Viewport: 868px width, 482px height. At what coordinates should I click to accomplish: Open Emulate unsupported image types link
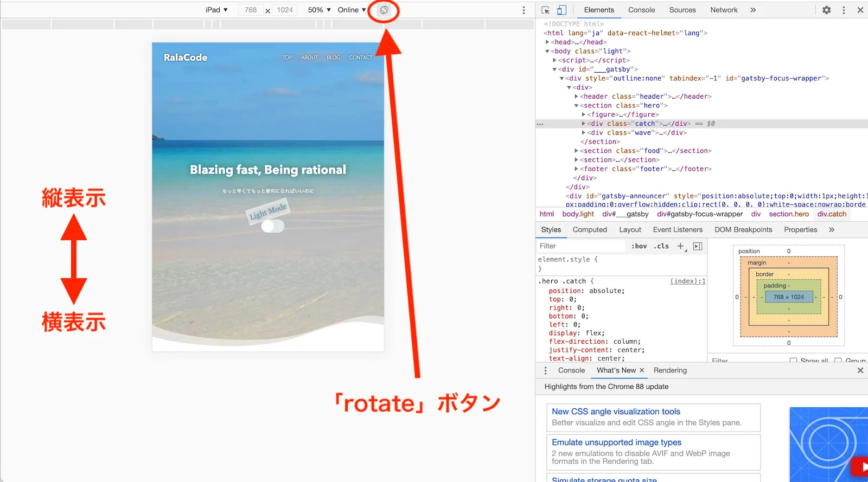616,442
